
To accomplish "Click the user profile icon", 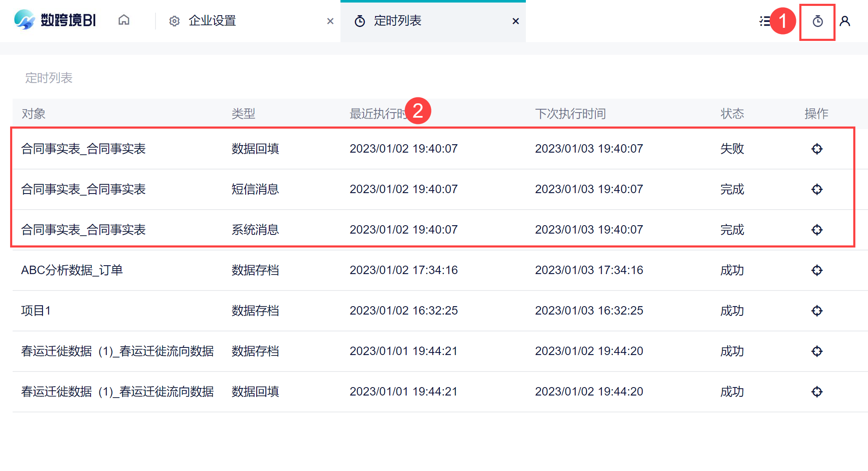I will (844, 21).
